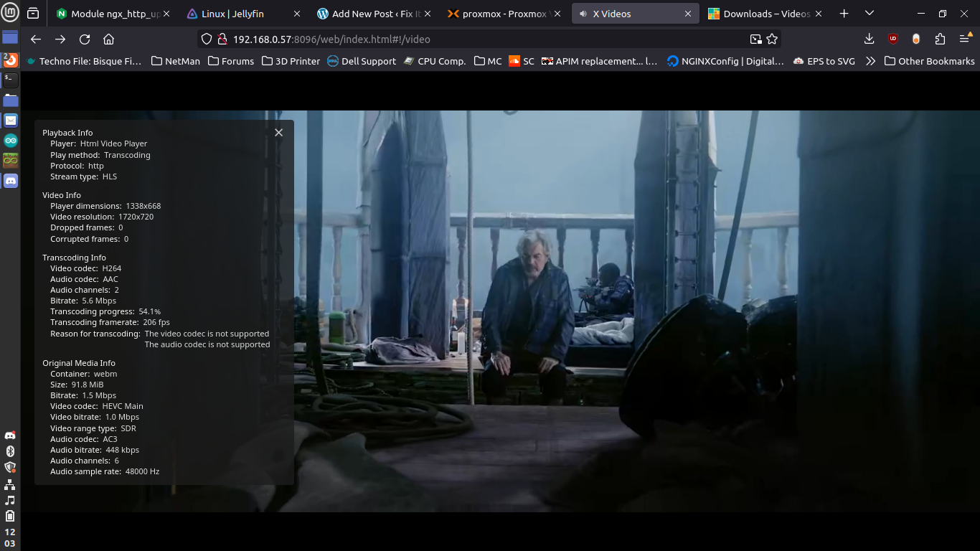Click the 'Audio bitrate: 448 kbps' line
This screenshot has height=551, width=980.
(95, 450)
